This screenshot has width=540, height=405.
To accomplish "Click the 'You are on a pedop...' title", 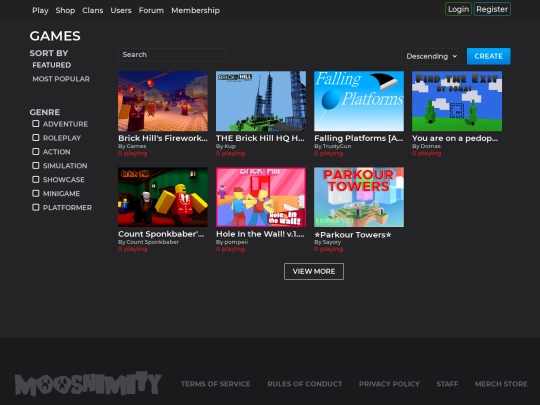I will pyautogui.click(x=455, y=138).
